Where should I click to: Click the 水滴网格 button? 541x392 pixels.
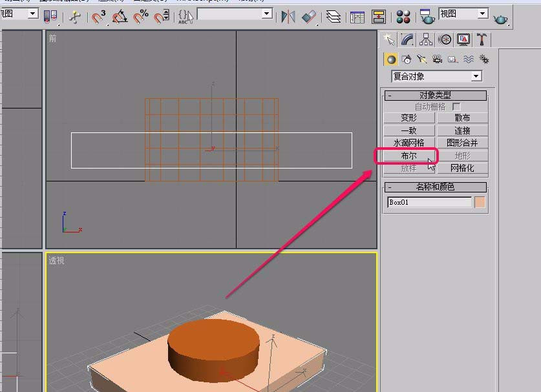409,143
